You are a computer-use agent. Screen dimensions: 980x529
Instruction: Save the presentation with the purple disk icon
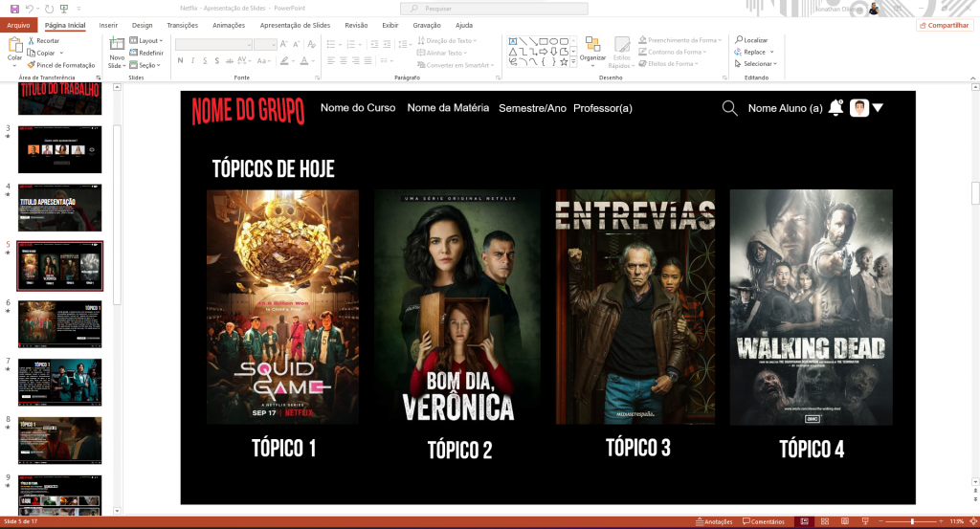pos(14,9)
